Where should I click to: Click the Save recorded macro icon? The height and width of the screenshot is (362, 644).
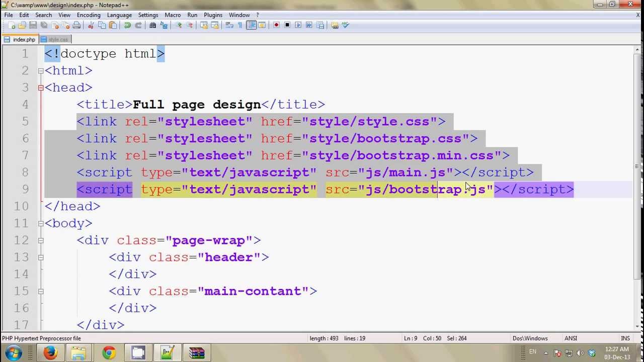319,25
